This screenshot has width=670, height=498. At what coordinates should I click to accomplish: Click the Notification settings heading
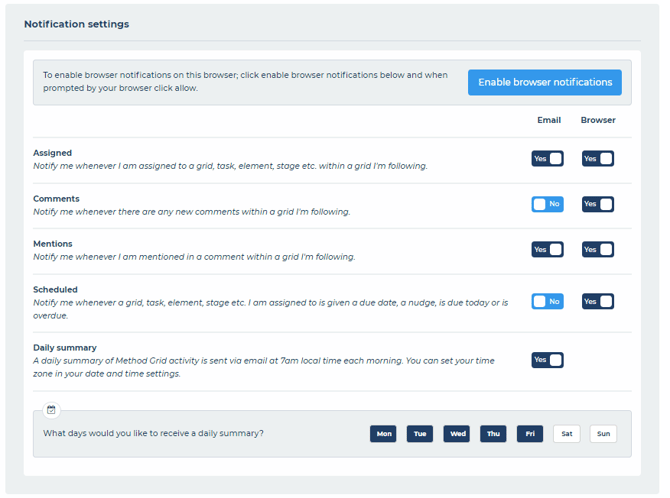[76, 24]
